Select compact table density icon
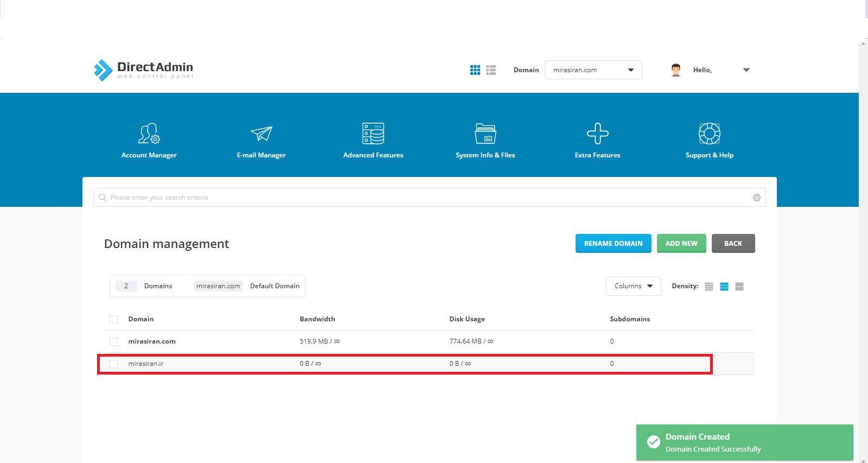868x463 pixels. pos(709,287)
